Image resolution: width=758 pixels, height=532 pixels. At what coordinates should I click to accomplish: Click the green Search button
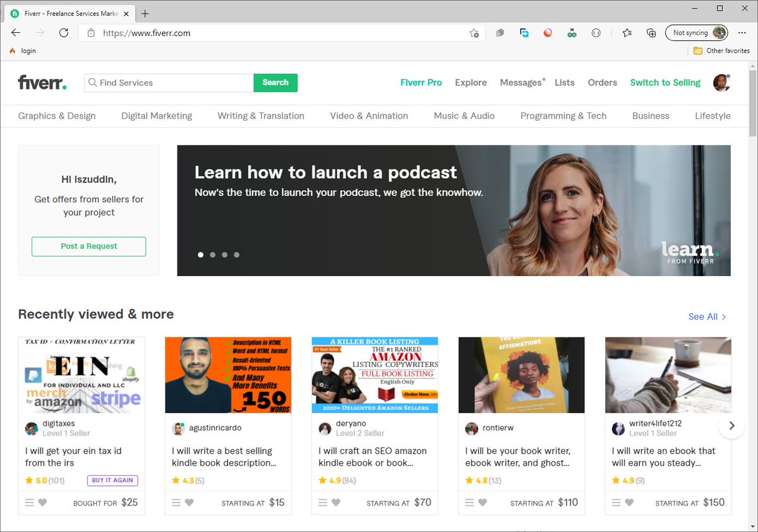point(275,83)
